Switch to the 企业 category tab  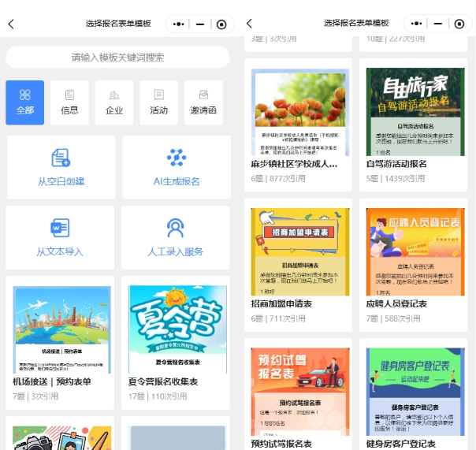(114, 102)
